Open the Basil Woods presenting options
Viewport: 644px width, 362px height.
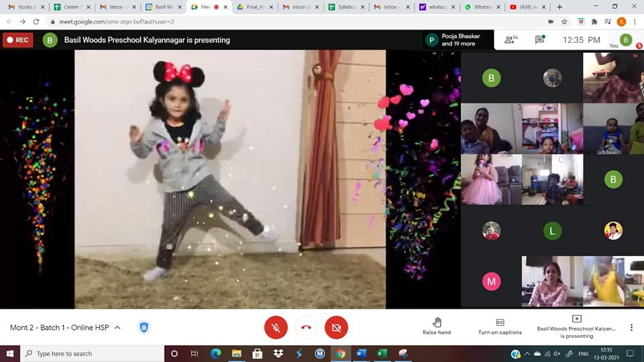(576, 326)
